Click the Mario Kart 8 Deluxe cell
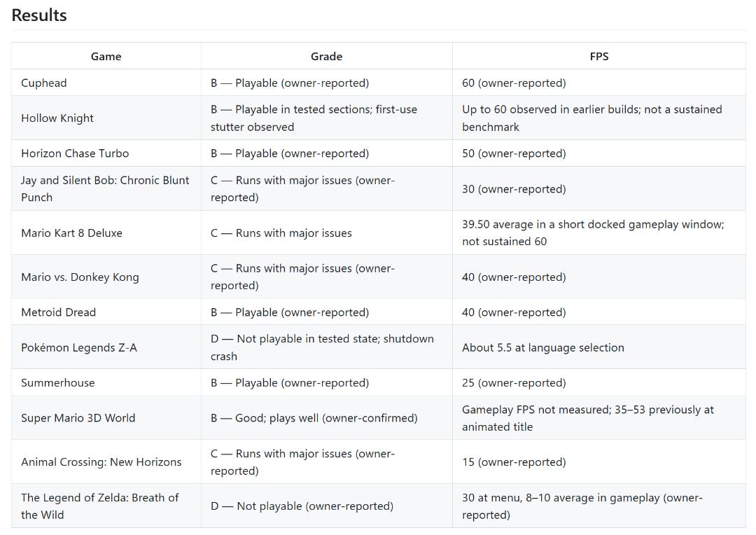This screenshot has width=756, height=535. point(106,232)
